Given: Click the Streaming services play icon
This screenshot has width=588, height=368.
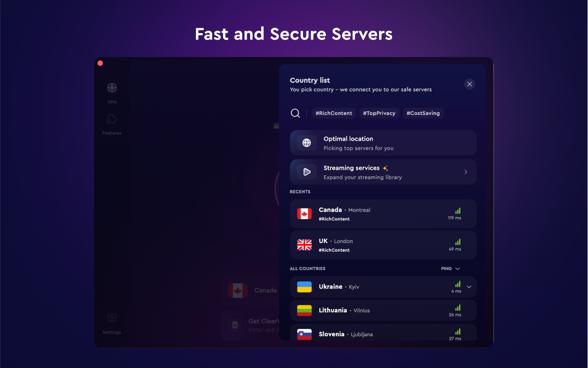Looking at the screenshot, I should [306, 172].
